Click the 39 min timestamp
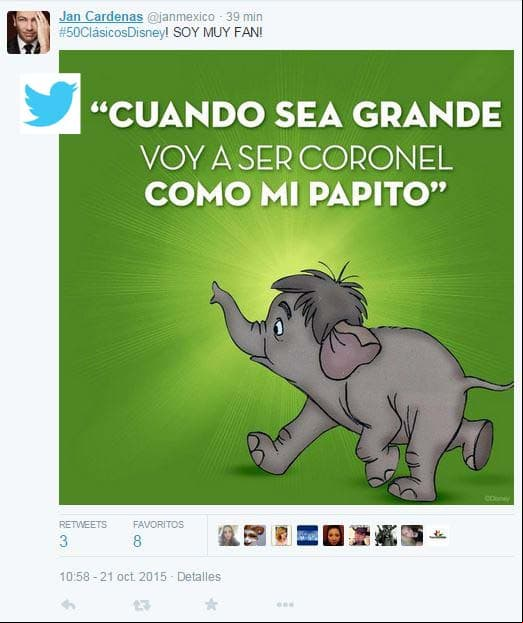Viewport: 523px width, 623px height. tap(244, 17)
